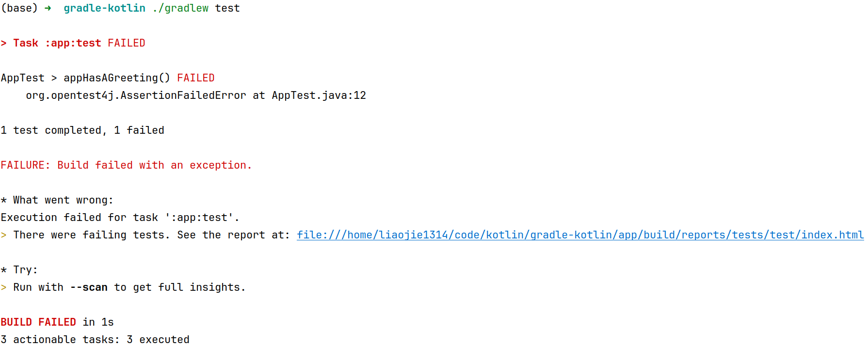Click the asterisk before Try:
The image size is (868, 346).
click(x=4, y=270)
